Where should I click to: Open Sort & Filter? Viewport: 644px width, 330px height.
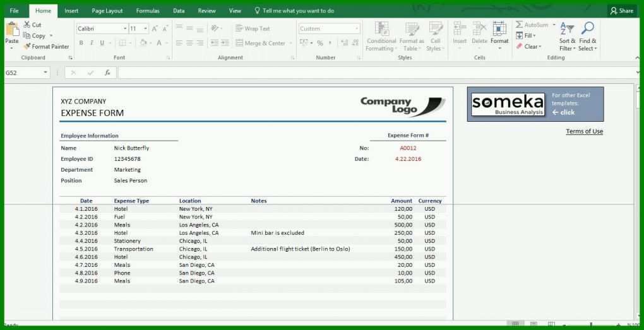tap(567, 36)
